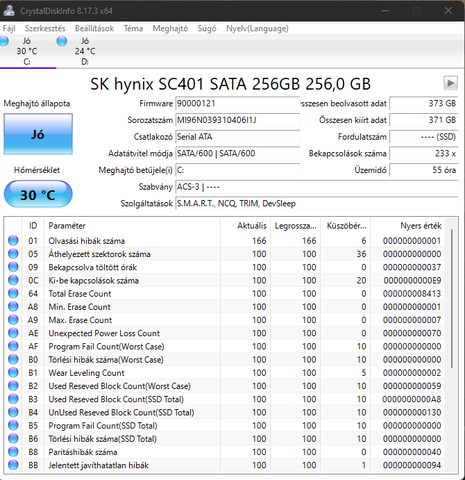Click the Legrossza... column header
Image resolution: width=465 pixels, height=480 pixels.
pos(296,226)
